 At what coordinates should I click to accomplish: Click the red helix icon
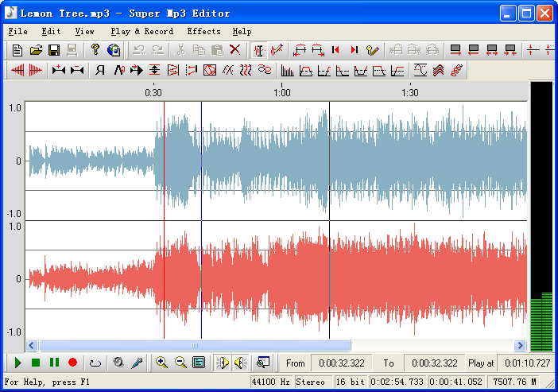tap(456, 70)
